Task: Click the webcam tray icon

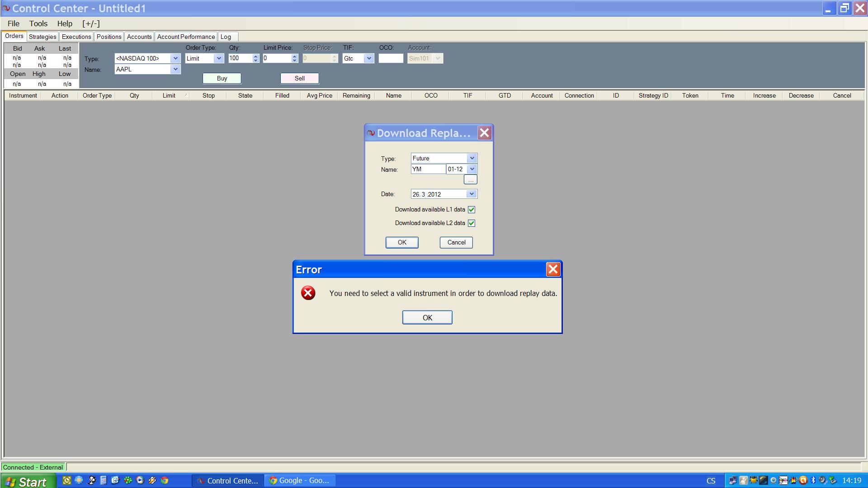Action: coord(773,480)
